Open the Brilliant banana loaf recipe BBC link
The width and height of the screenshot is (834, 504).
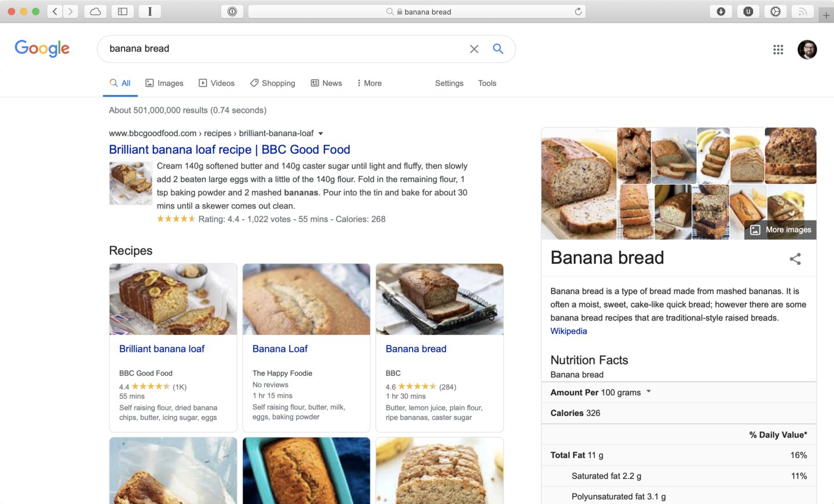229,149
